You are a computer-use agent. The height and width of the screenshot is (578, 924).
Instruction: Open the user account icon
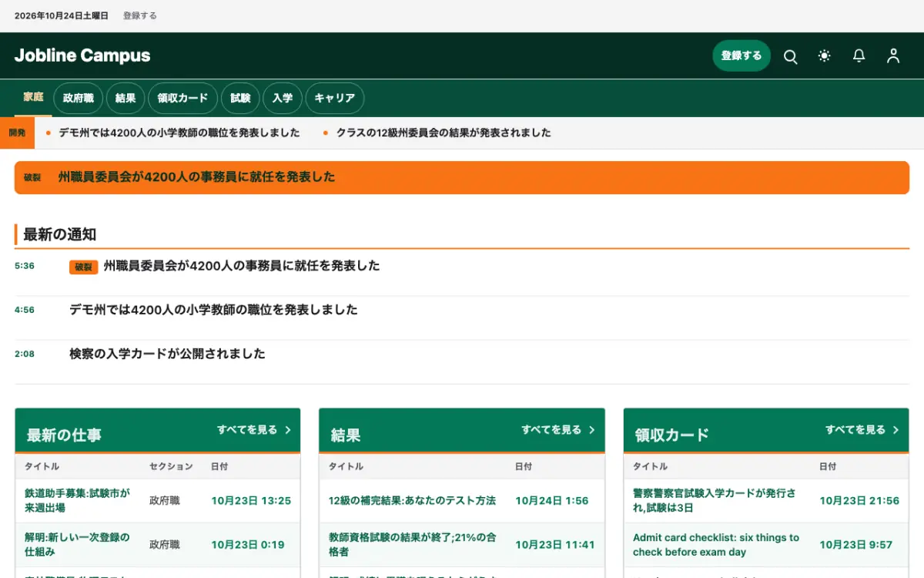click(x=893, y=56)
